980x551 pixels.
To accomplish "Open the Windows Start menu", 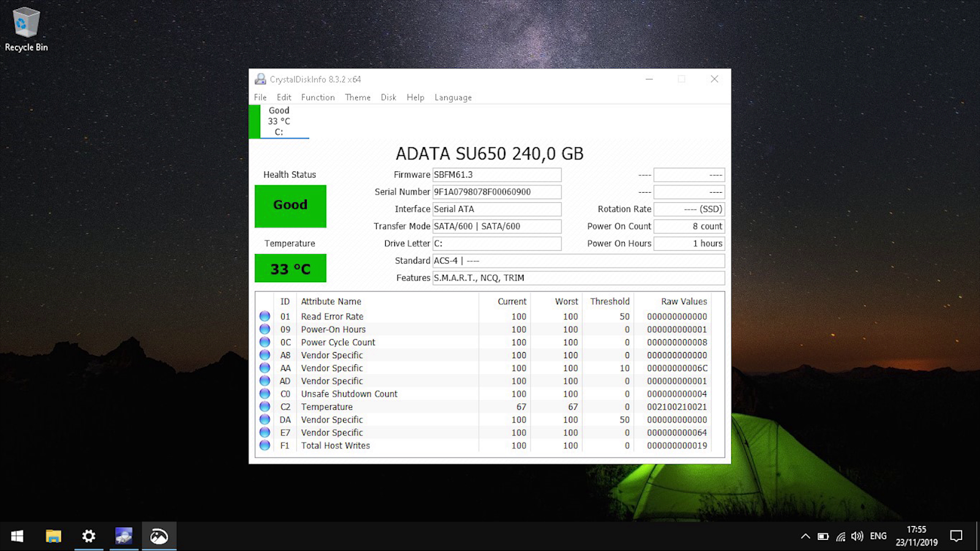I will [x=17, y=536].
